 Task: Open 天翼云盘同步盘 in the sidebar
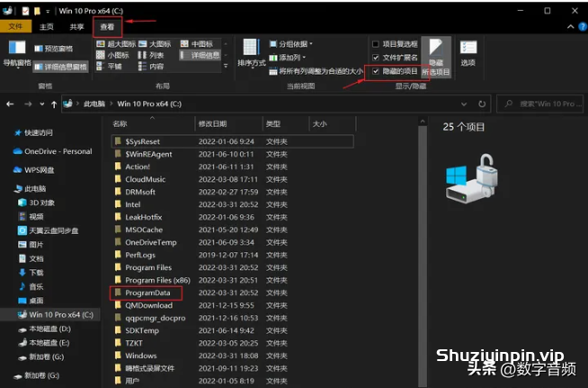click(x=48, y=230)
